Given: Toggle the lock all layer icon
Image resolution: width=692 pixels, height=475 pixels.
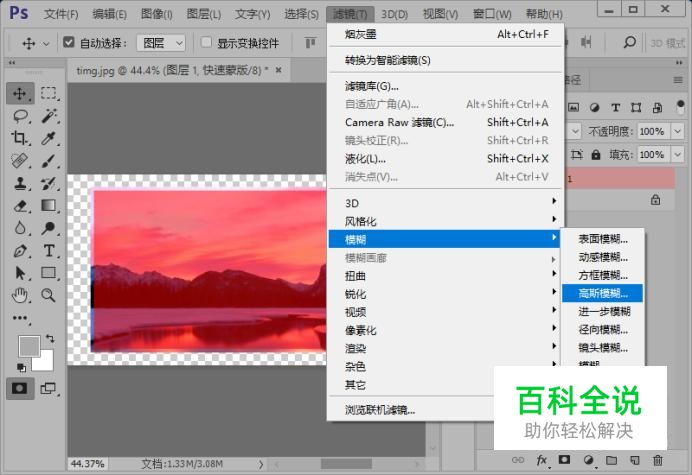Looking at the screenshot, I should pyautogui.click(x=596, y=155).
